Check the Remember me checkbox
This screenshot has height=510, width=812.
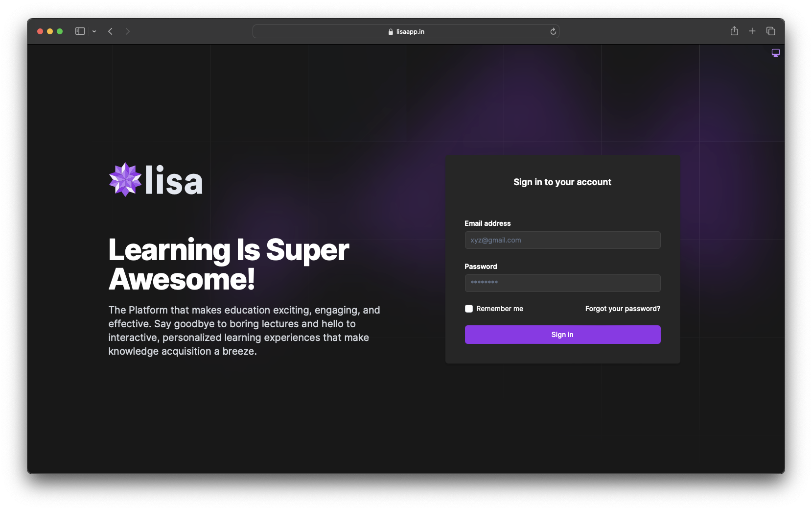click(x=469, y=309)
